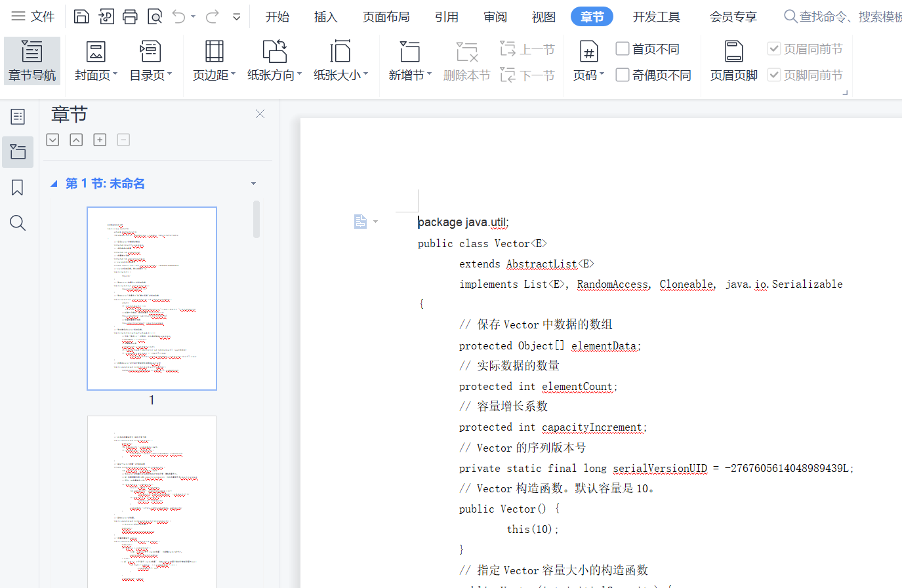Image resolution: width=902 pixels, height=588 pixels.
Task: Click the 下一节 next section button
Action: (x=527, y=75)
